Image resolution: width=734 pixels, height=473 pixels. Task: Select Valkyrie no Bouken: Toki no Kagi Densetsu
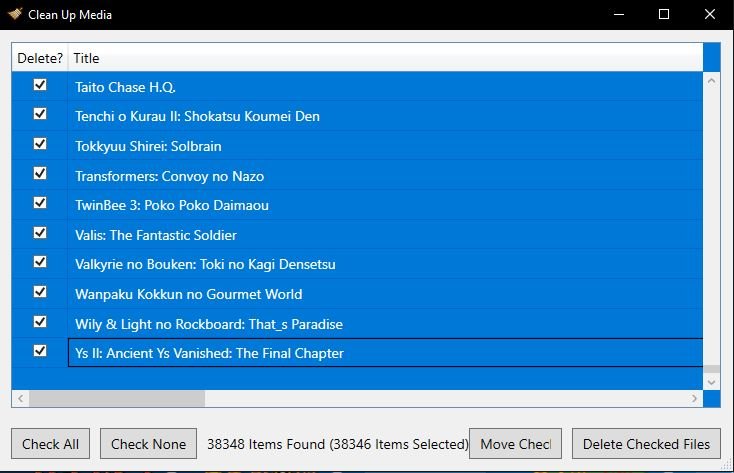205,264
